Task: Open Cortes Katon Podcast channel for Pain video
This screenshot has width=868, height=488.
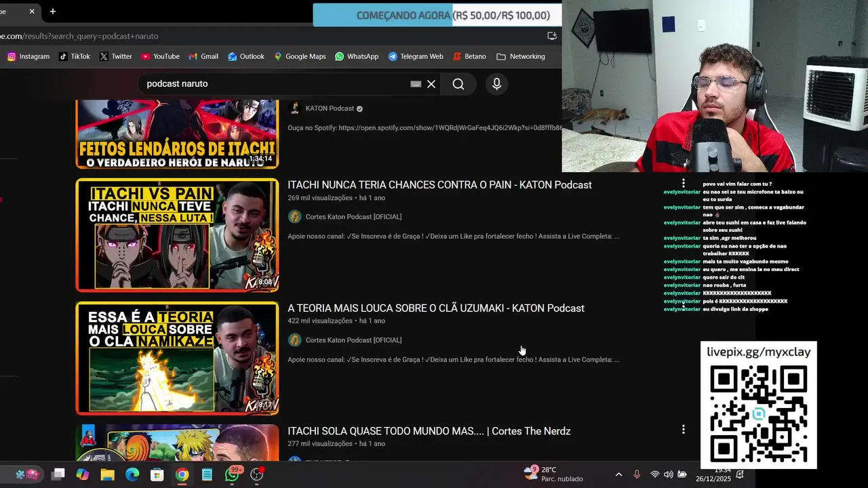Action: point(353,217)
